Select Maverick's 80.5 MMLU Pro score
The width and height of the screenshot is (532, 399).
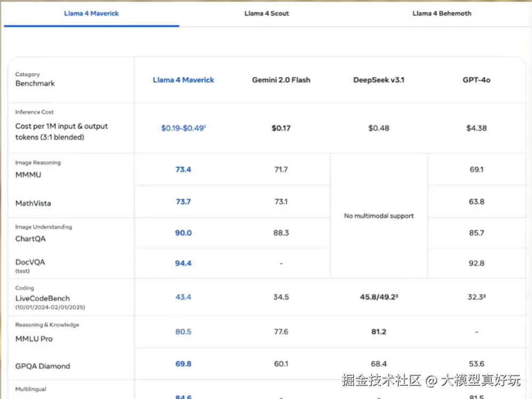[183, 331]
